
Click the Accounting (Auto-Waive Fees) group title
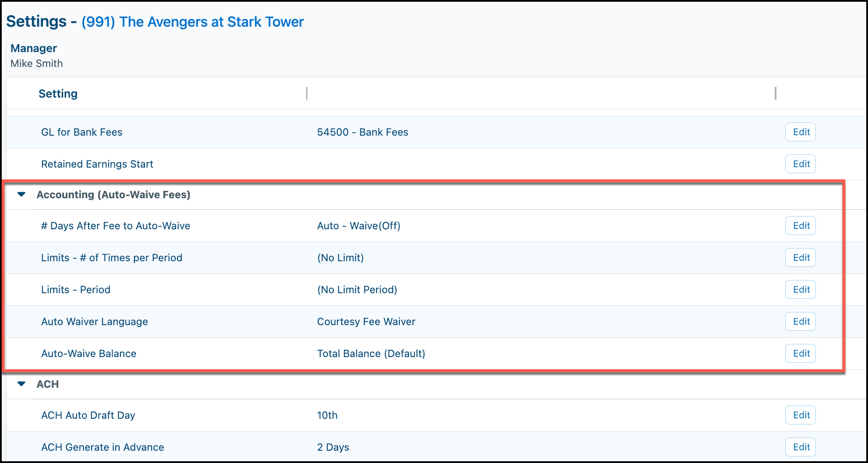[113, 195]
